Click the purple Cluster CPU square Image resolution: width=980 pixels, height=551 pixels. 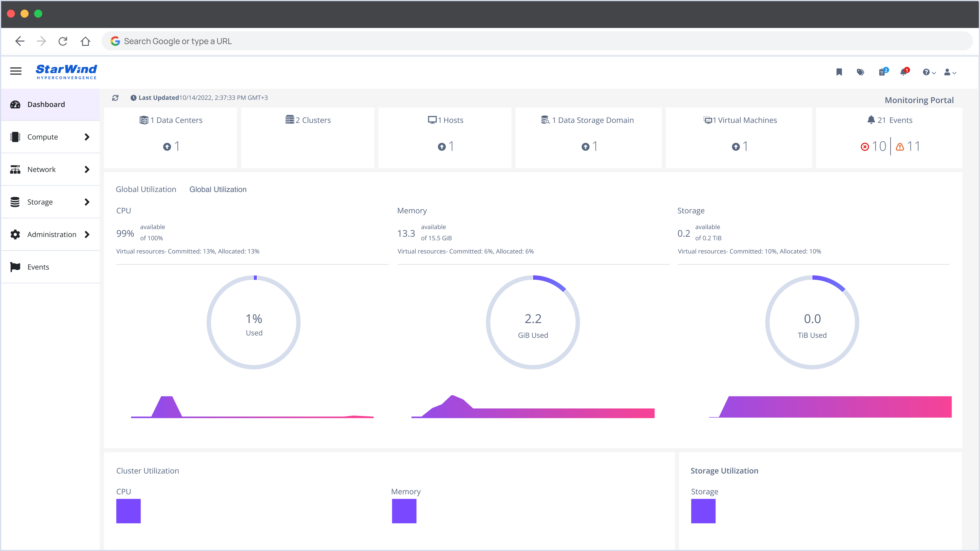click(128, 511)
